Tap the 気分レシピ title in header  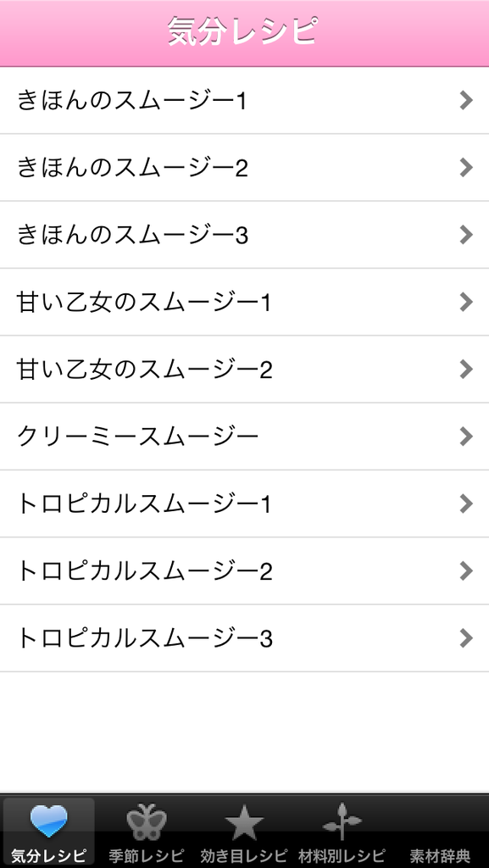(243, 32)
